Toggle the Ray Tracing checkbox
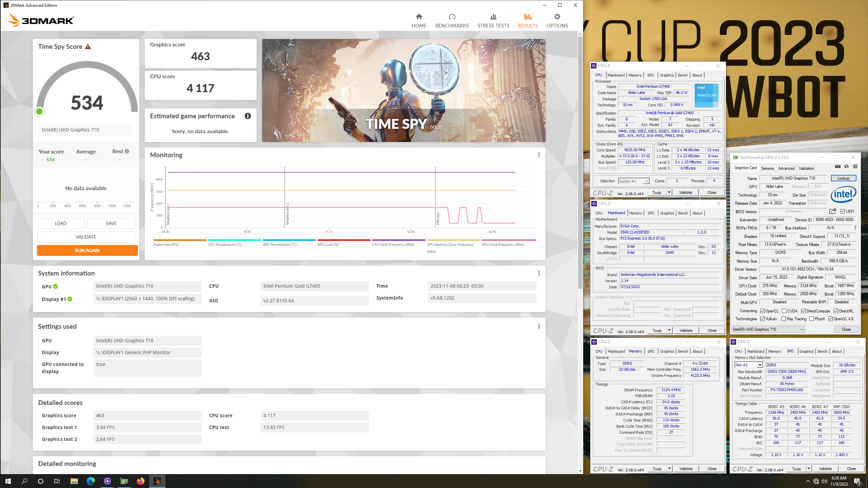Viewport: 868px width, 488px height. coord(784,319)
